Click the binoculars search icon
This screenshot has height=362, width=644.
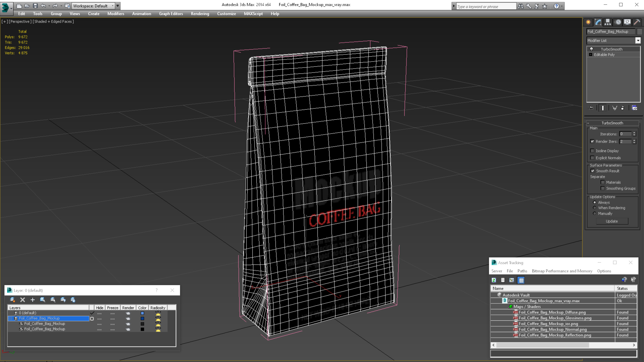tap(521, 6)
